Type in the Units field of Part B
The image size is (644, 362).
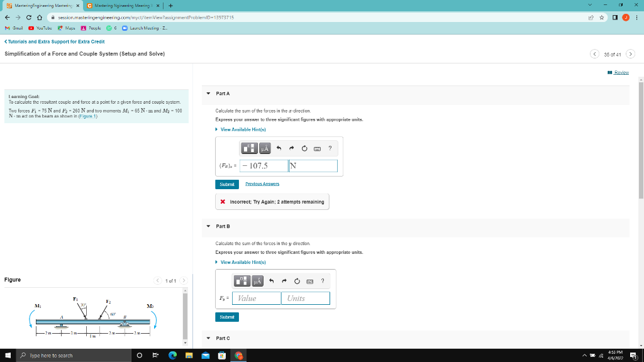click(x=306, y=298)
